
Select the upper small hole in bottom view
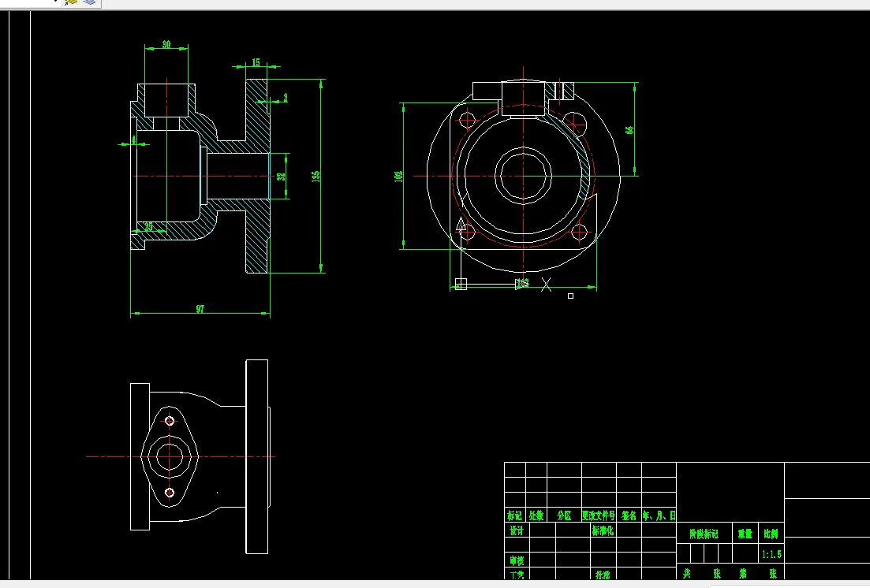(170, 421)
